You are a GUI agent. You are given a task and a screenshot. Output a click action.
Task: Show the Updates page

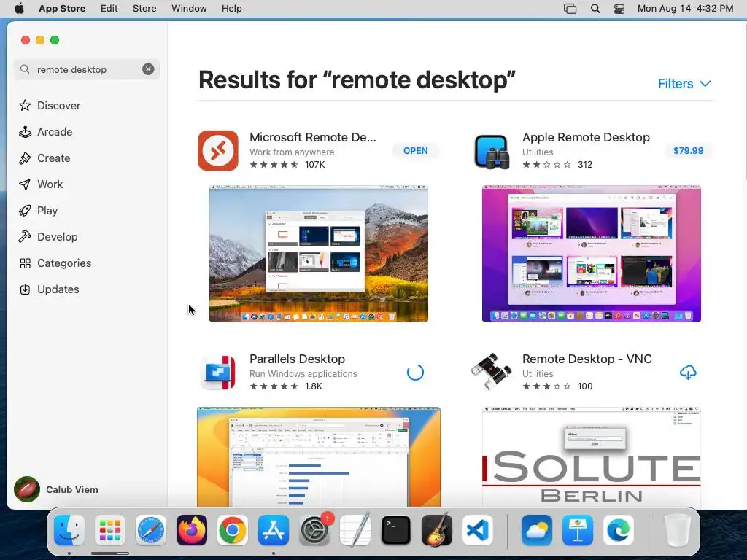pos(49,289)
